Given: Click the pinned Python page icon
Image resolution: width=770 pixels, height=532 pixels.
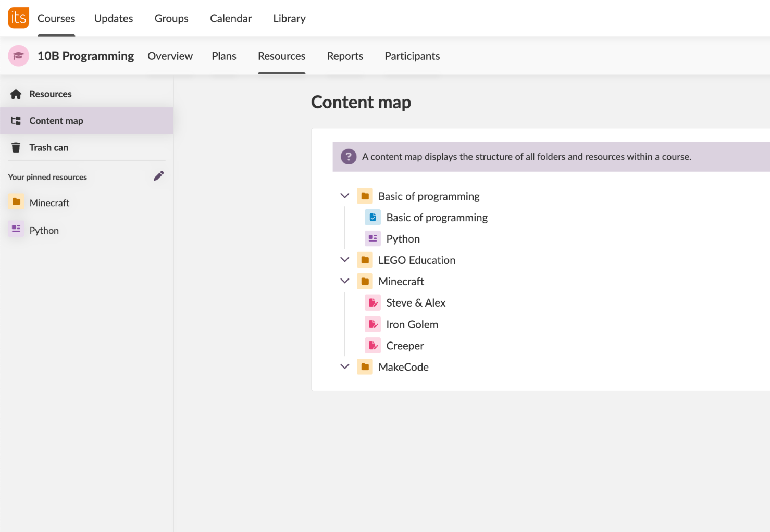Looking at the screenshot, I should [16, 229].
